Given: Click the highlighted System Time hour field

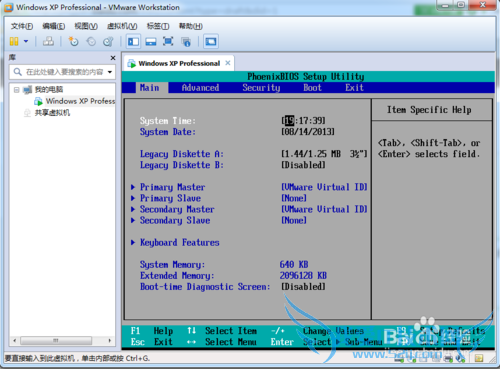Looking at the screenshot, I should [289, 121].
